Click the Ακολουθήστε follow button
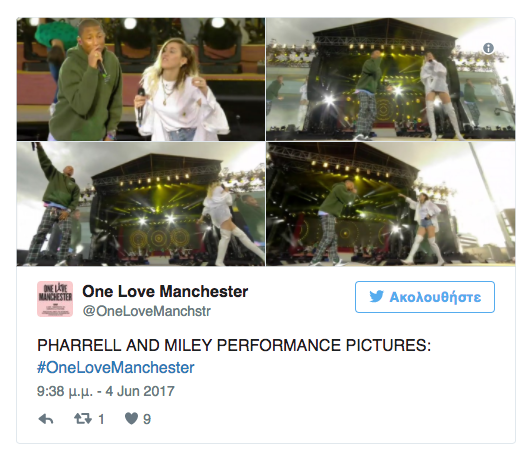 [x=425, y=297]
